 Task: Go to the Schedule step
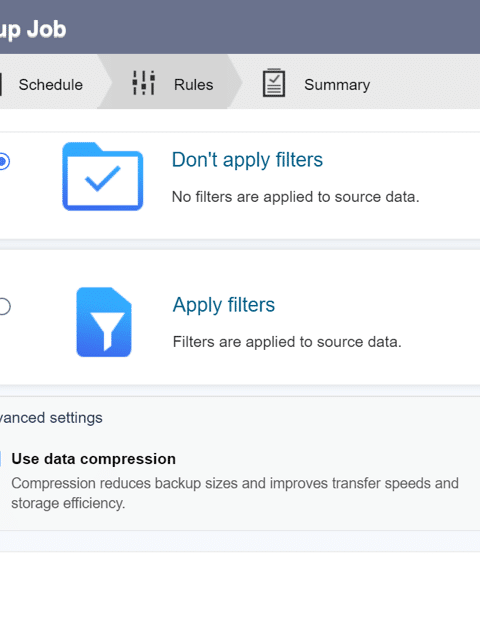[x=51, y=85]
